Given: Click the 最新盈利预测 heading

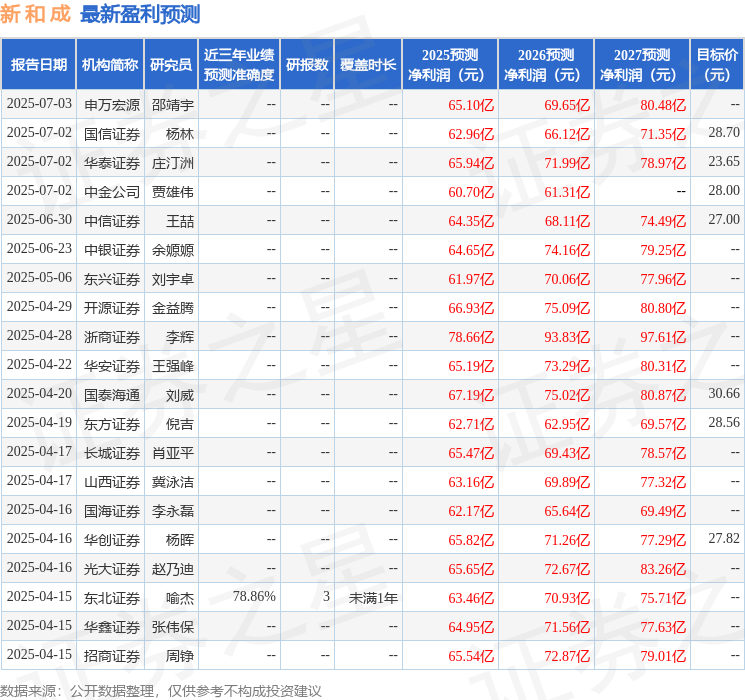Looking at the screenshot, I should 140,14.
